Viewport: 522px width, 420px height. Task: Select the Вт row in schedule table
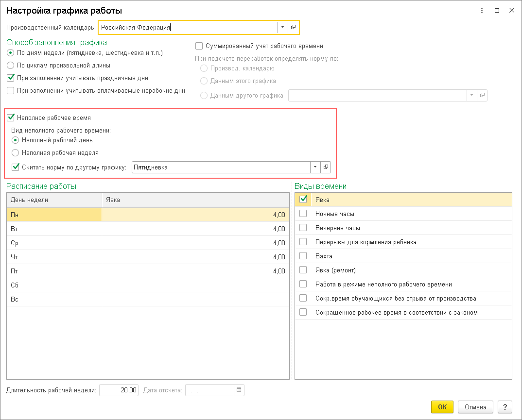(53, 229)
